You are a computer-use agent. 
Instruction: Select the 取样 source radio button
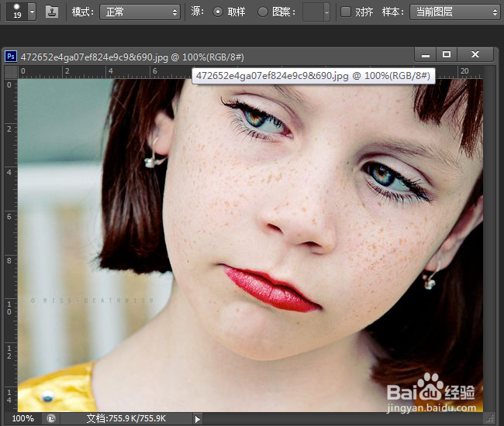(x=218, y=12)
